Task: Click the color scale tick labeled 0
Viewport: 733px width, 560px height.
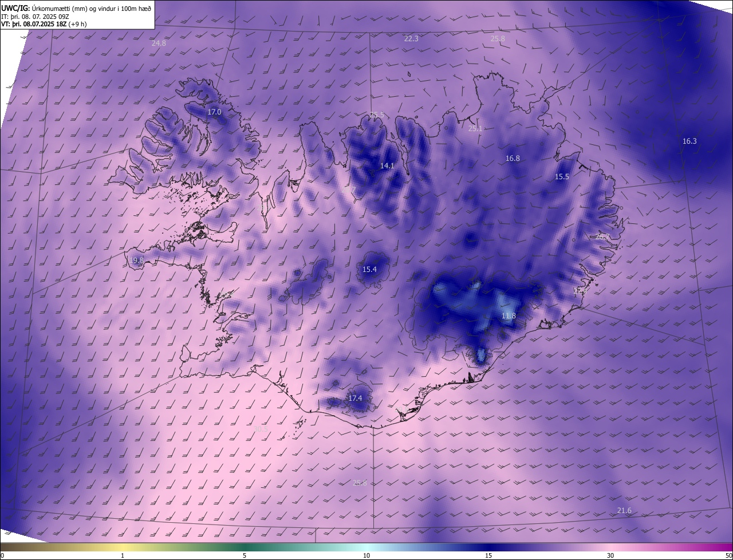Action: coord(2,555)
